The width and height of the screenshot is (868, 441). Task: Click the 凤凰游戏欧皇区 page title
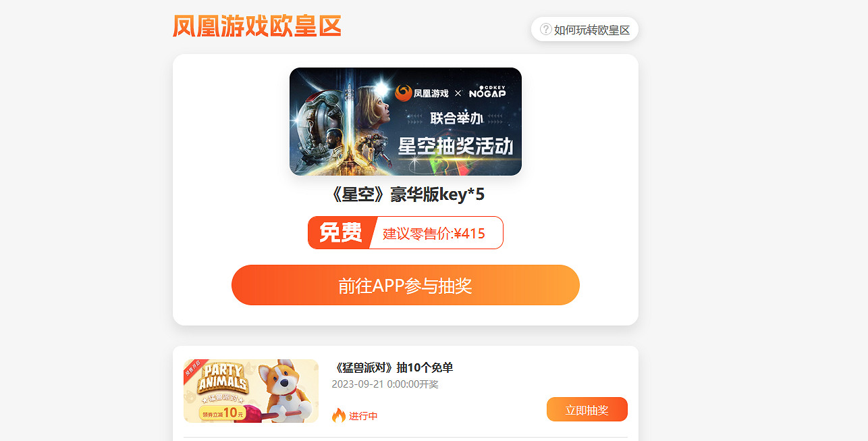click(257, 26)
